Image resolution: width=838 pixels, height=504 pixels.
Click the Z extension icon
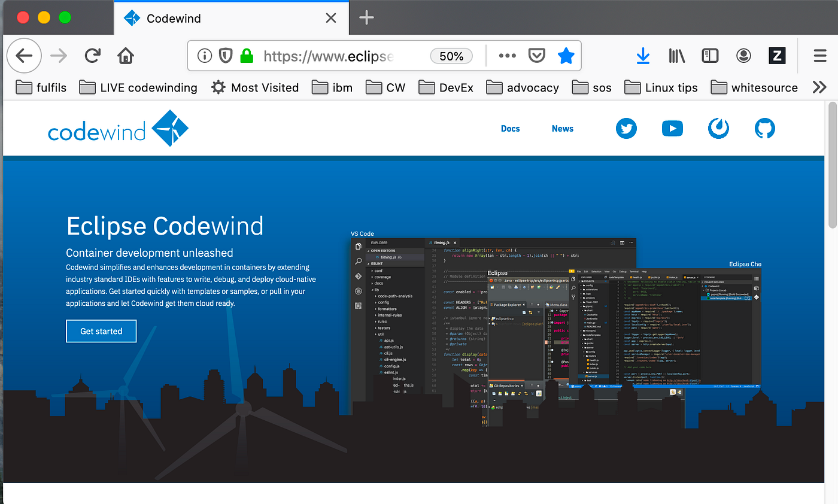[x=777, y=56]
